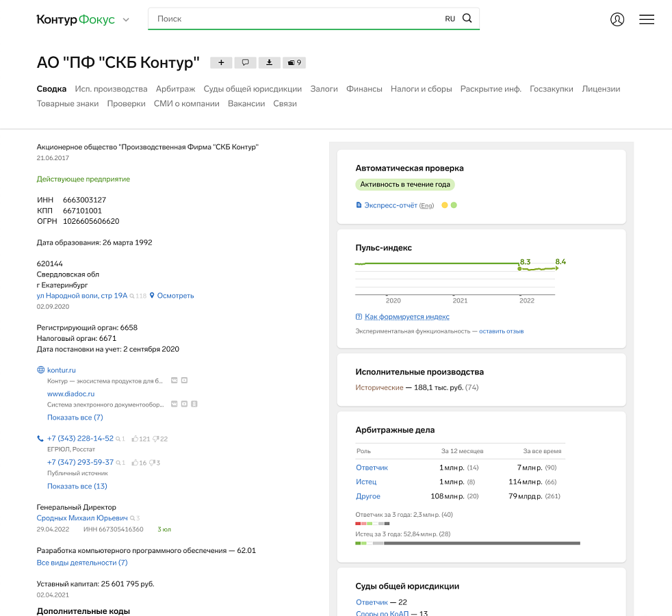
Task: Open address ул Народной воли, стр 19А
Action: (x=82, y=296)
